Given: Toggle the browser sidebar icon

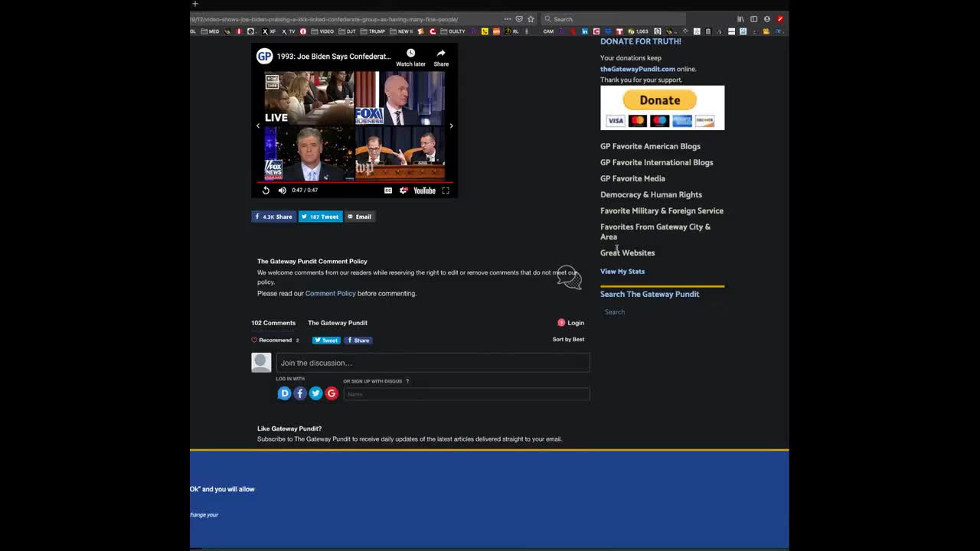Looking at the screenshot, I should [753, 19].
